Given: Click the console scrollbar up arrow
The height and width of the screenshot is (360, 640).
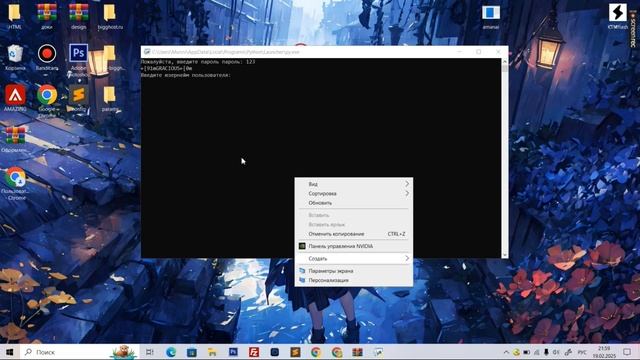Looking at the screenshot, I should point(504,62).
